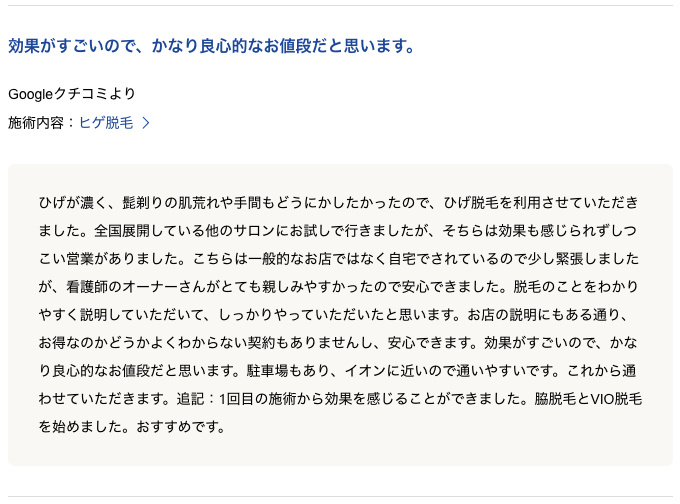Click the 施術内容 label

click(36, 123)
